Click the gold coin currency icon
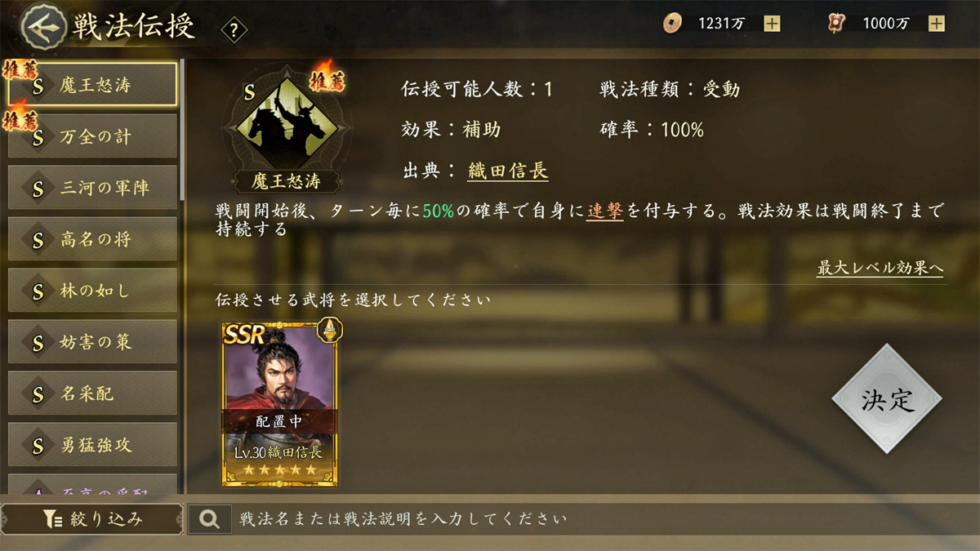The height and width of the screenshot is (551, 980). 671,24
